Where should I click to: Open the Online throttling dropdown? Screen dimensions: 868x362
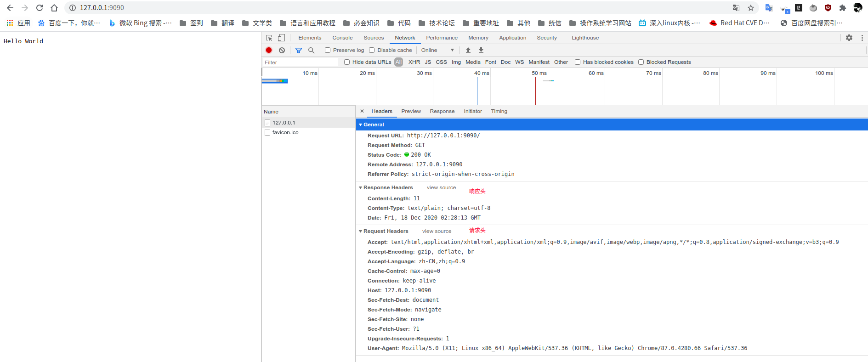(x=437, y=50)
